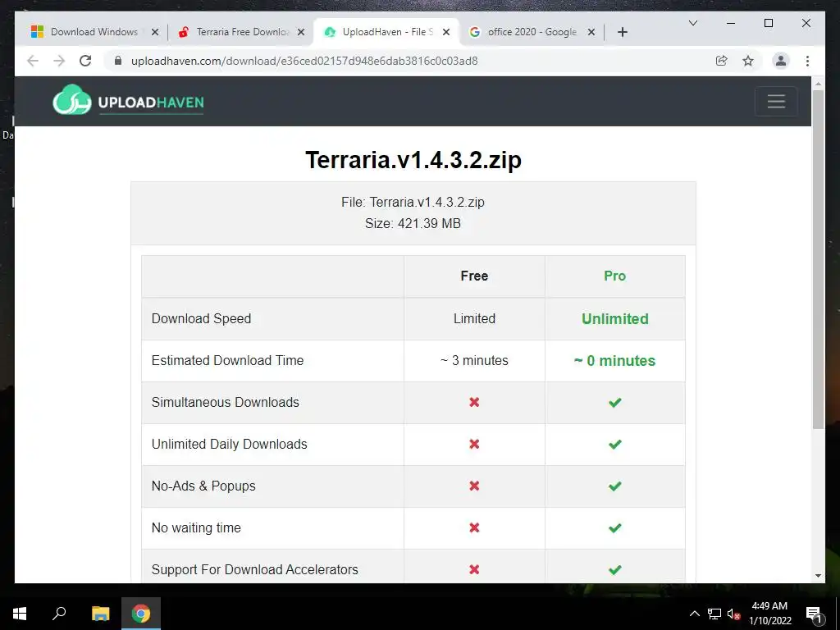Click red X for Unlimited Daily Downloads

coord(474,444)
